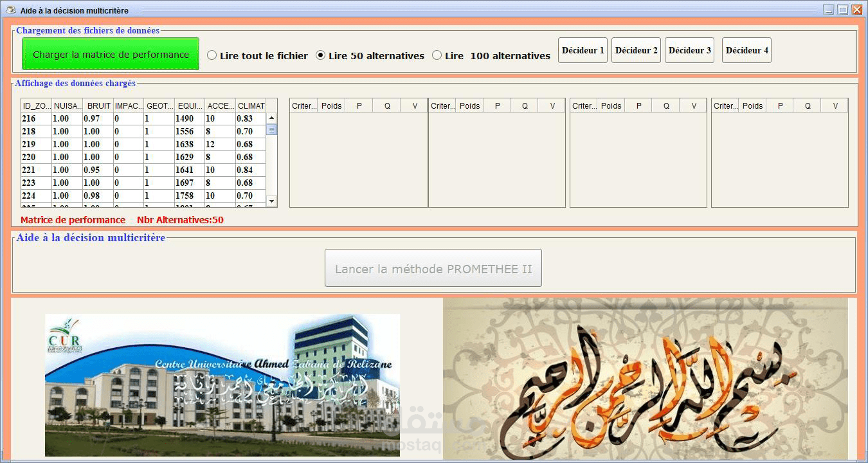
Task: Click the Centre Universitaire Ahmed Zabana photo
Action: (222, 385)
